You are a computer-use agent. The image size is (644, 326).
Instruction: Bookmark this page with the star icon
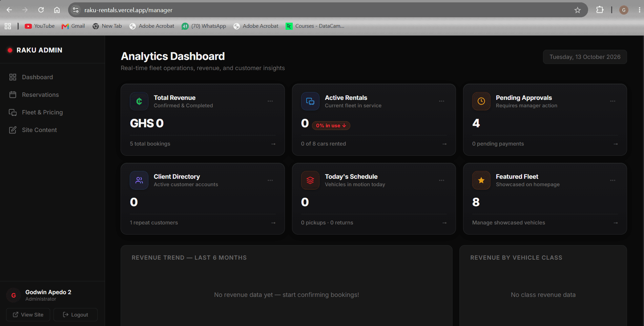[578, 10]
